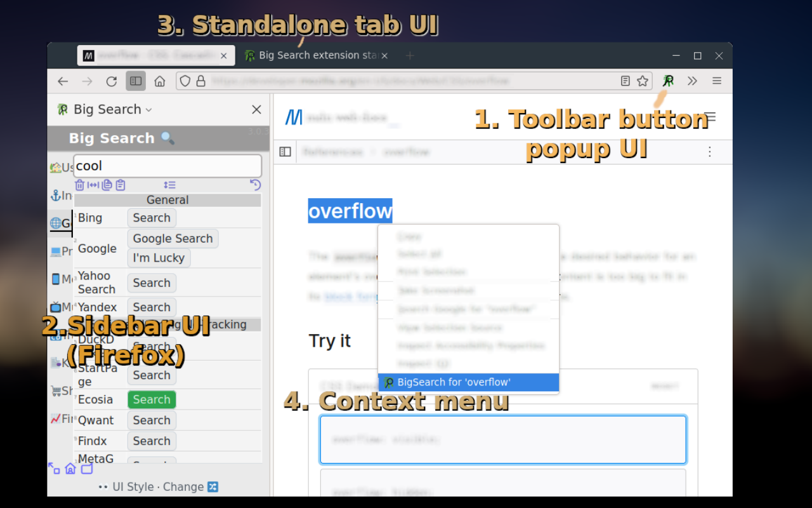812x508 pixels.
Task: Open the Big Search toolbar button popup
Action: click(668, 81)
